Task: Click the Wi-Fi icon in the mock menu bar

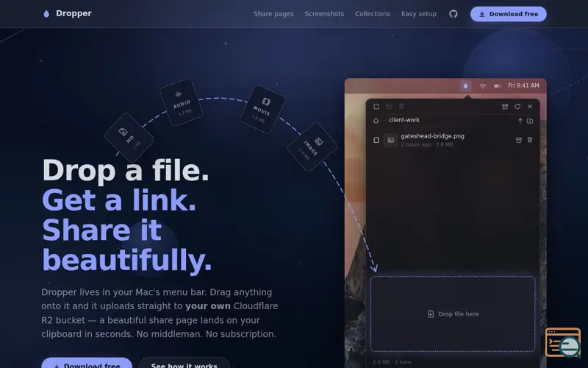Action: (483, 86)
